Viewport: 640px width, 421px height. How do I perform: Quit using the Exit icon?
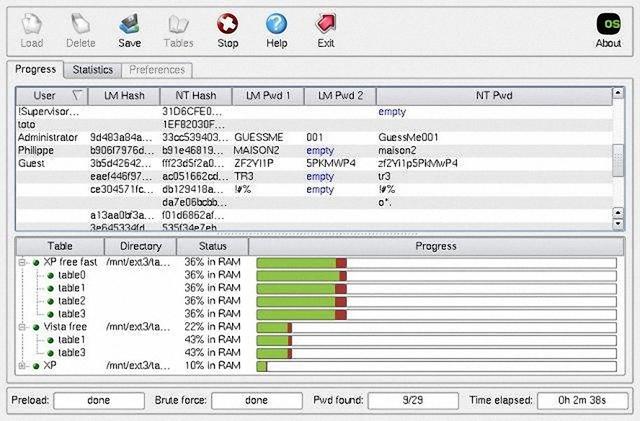click(x=326, y=25)
